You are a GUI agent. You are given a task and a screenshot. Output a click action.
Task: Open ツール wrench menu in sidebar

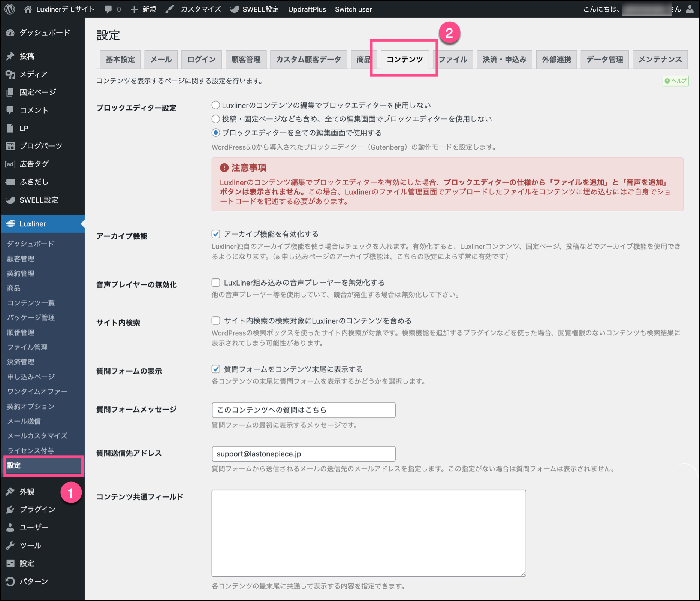pyautogui.click(x=30, y=545)
